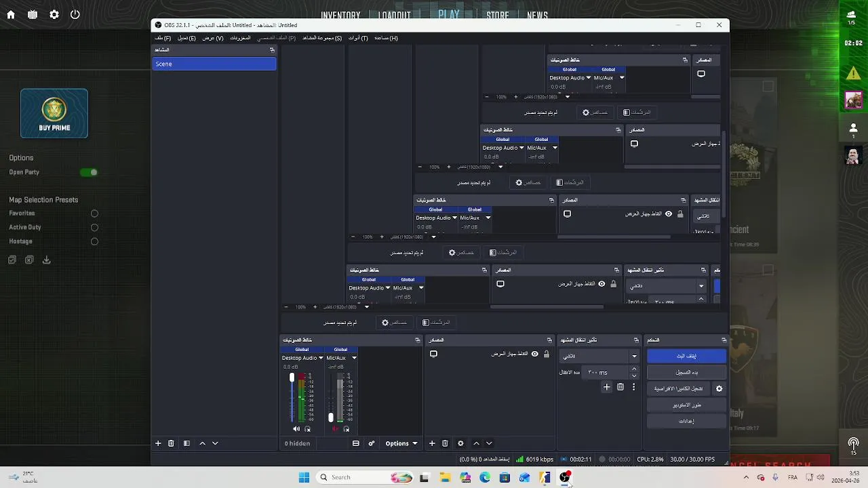Toggle Studio Mode button in Controls
This screenshot has height=488, width=868.
pyautogui.click(x=686, y=405)
